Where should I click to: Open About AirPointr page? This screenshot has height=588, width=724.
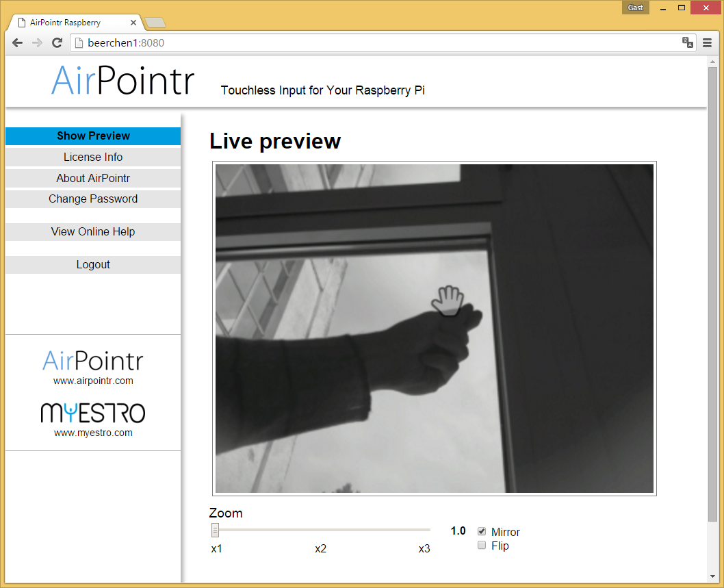click(x=93, y=178)
